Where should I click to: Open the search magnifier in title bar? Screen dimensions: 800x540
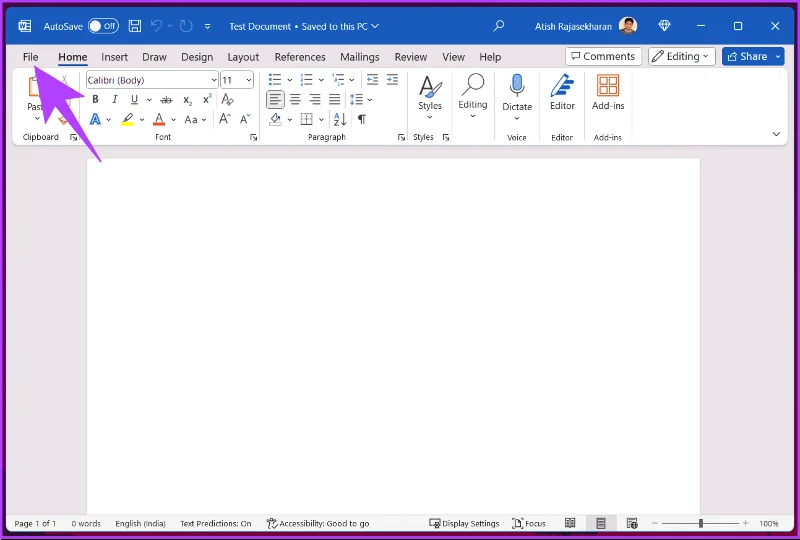[x=498, y=26]
